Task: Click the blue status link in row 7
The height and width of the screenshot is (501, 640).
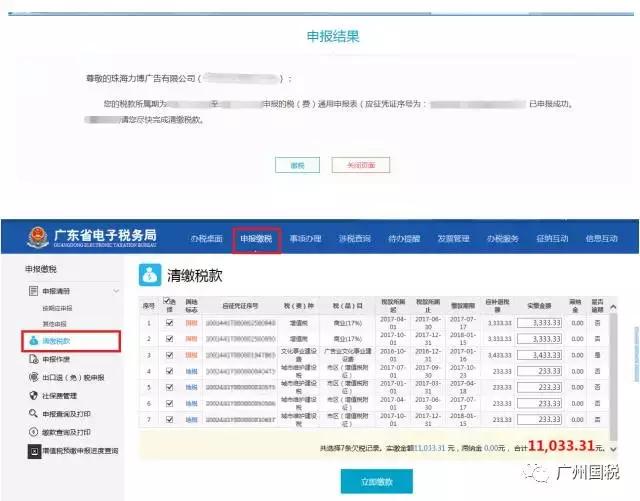Action: point(191,419)
